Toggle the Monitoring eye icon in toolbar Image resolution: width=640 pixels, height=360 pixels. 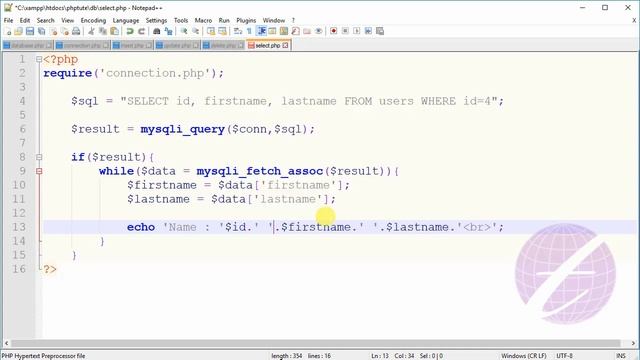pos(319,31)
